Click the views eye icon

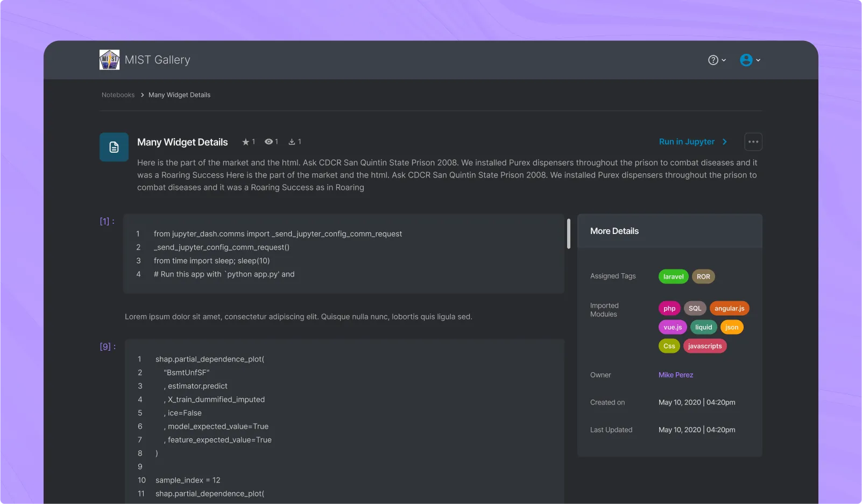click(269, 141)
